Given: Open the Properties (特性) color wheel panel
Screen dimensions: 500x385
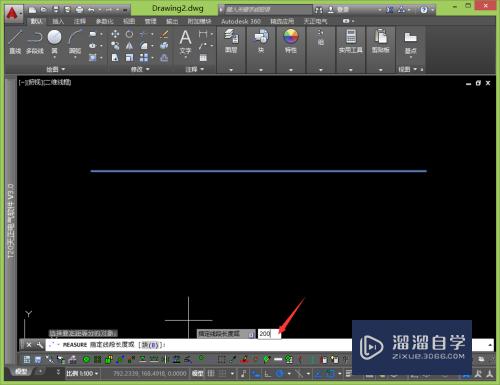Looking at the screenshot, I should [x=291, y=41].
